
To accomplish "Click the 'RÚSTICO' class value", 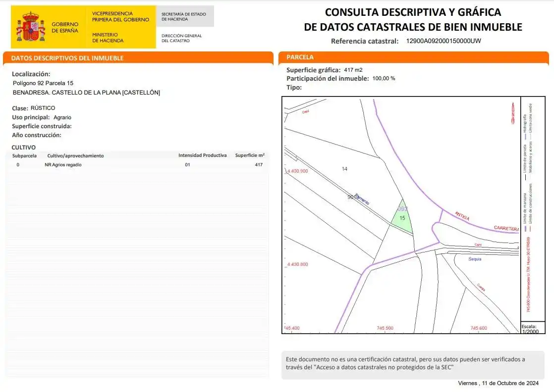I will tap(43, 108).
